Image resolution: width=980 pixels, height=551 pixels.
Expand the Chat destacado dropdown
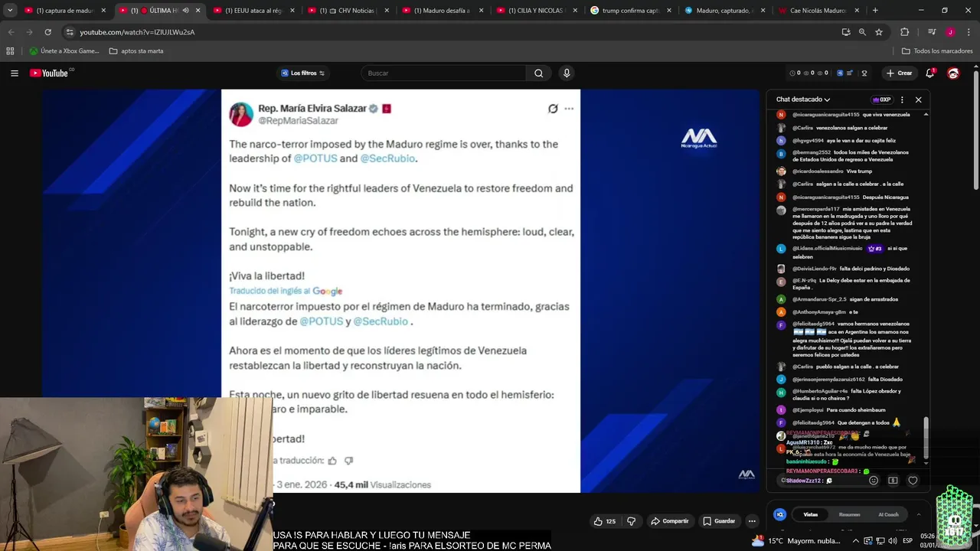click(803, 99)
